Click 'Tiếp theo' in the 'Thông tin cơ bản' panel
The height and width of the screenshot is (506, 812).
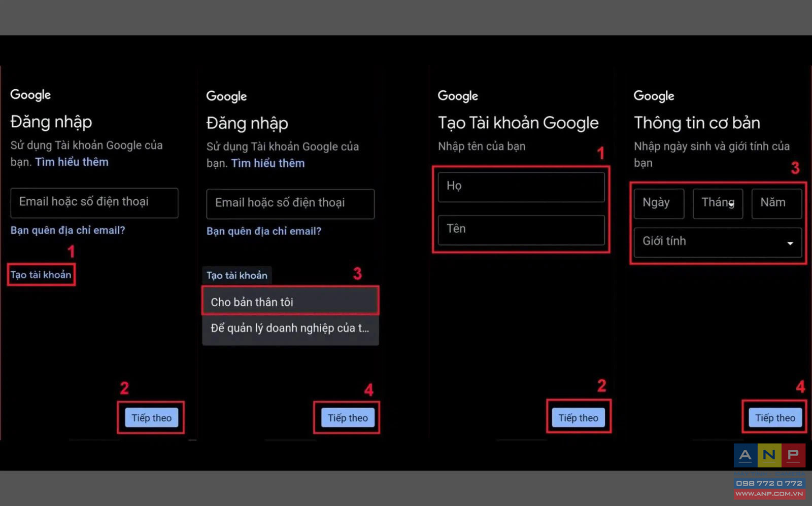(x=775, y=418)
